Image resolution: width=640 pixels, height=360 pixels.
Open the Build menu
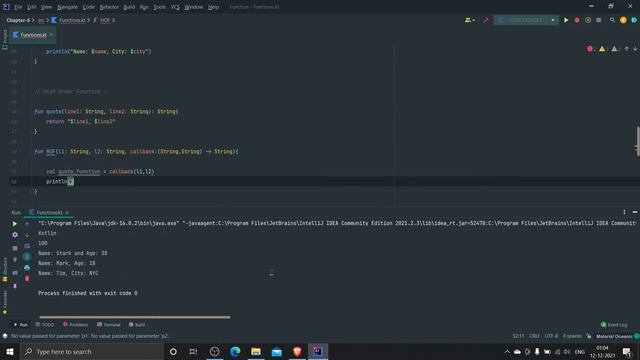click(129, 7)
